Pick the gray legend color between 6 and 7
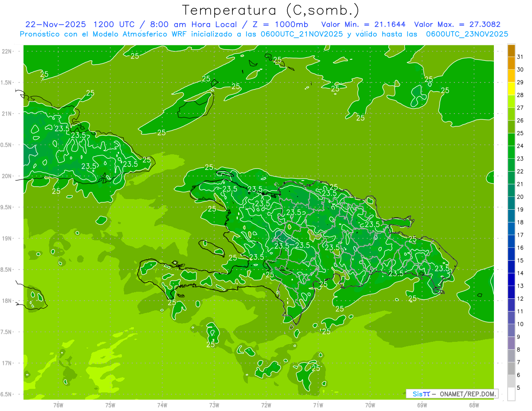This screenshot has height=411, width=532. tap(511, 369)
